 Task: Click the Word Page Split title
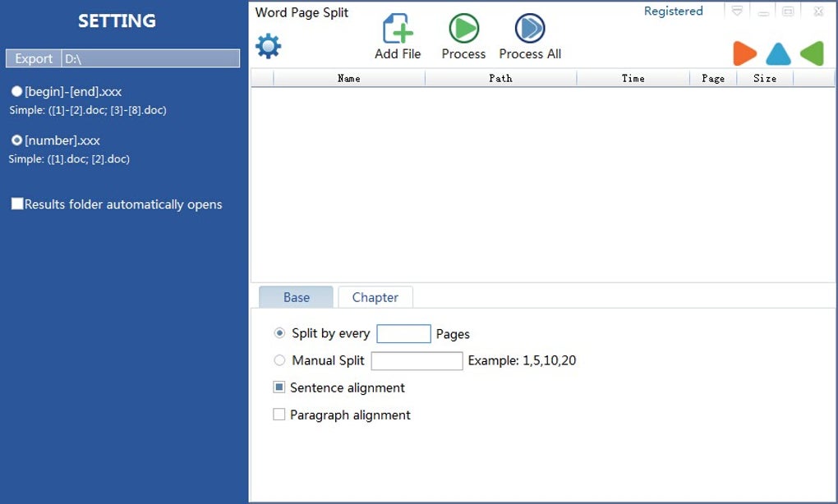(302, 13)
